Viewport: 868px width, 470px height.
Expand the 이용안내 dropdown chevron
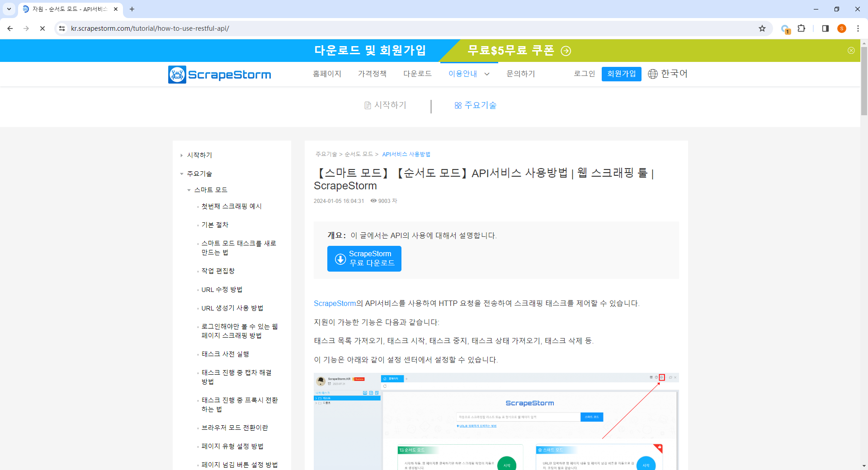[x=487, y=74]
